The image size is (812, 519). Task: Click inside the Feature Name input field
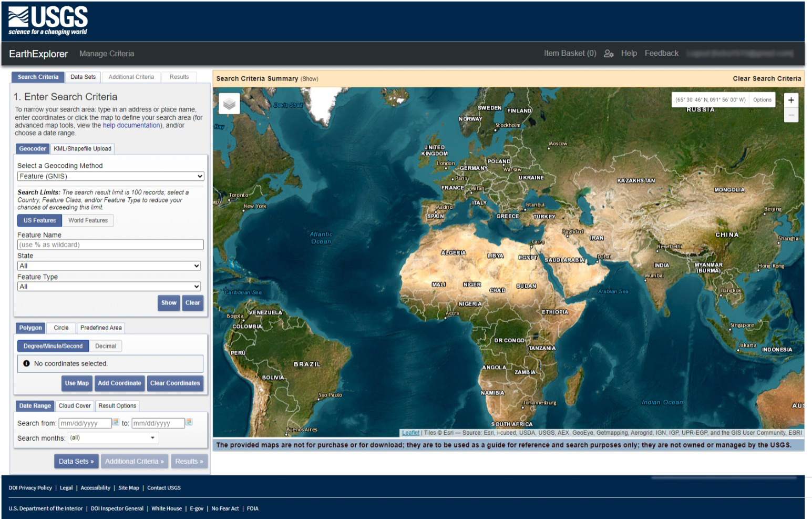110,244
